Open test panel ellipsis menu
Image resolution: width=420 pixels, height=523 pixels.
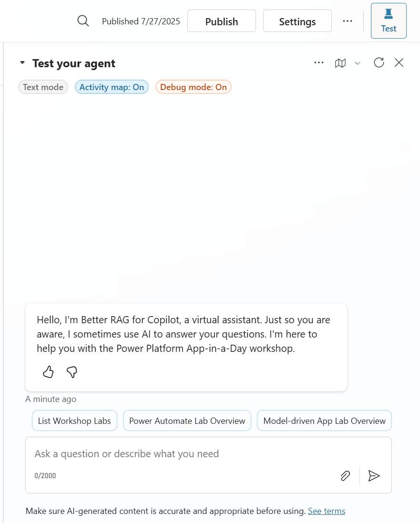tap(318, 63)
